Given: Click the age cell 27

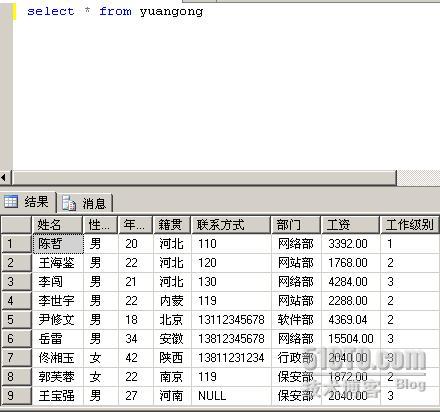Looking at the screenshot, I should pos(136,396).
